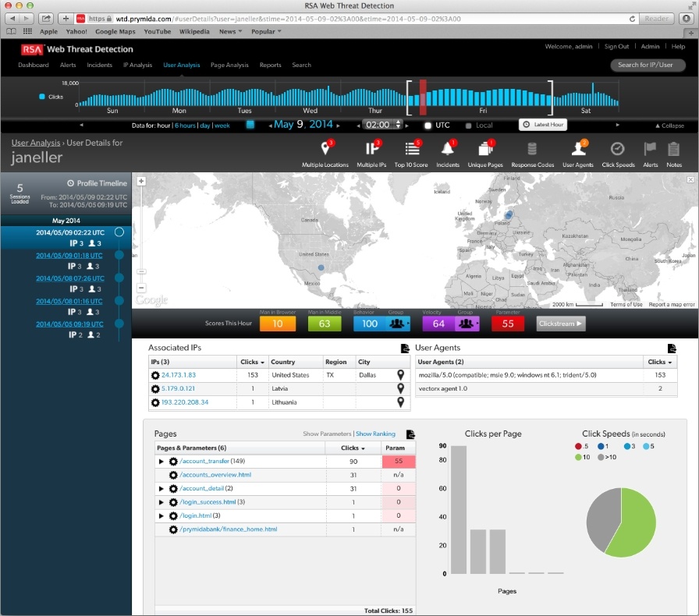
Task: Open the Clickstream view
Action: click(561, 324)
